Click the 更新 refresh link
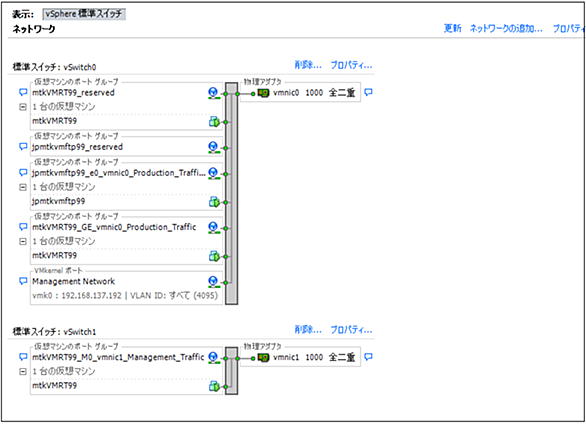The height and width of the screenshot is (424, 586). 453,28
